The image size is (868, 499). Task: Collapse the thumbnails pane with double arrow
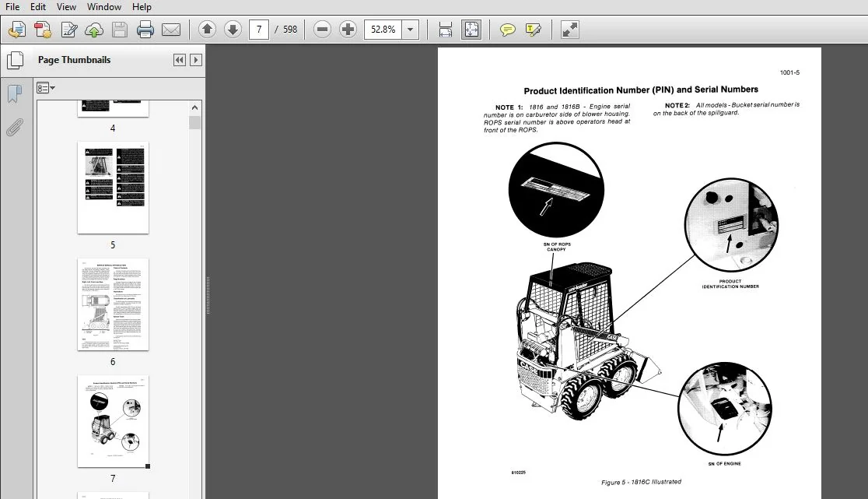pos(180,60)
